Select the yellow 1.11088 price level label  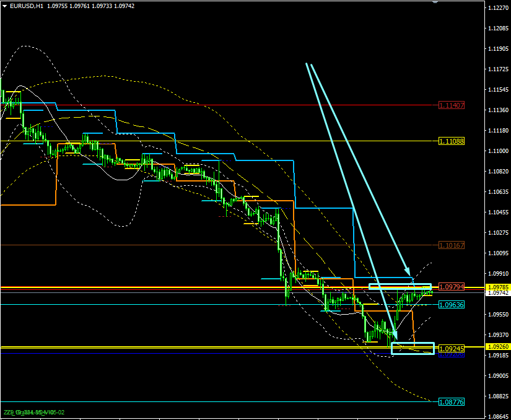coord(452,141)
